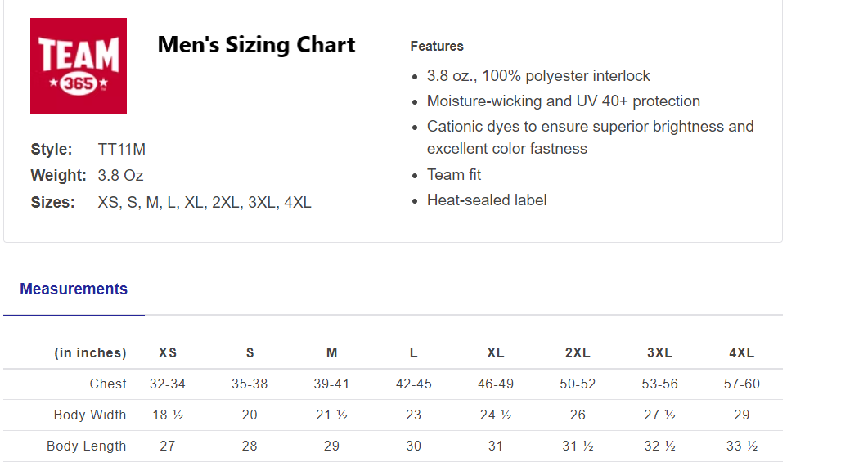868x471 pixels.
Task: Select the 33 ½ body length cell
Action: (x=741, y=446)
